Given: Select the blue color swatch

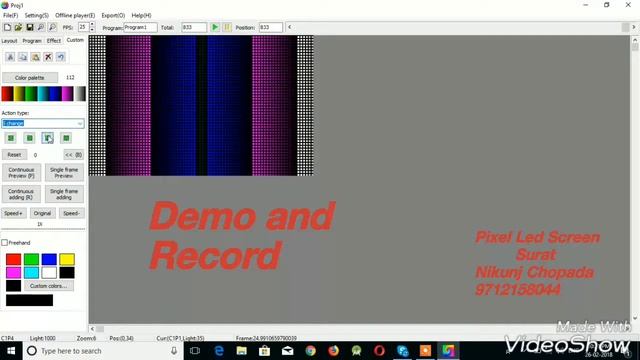Looking at the screenshot, I should [x=49, y=259].
